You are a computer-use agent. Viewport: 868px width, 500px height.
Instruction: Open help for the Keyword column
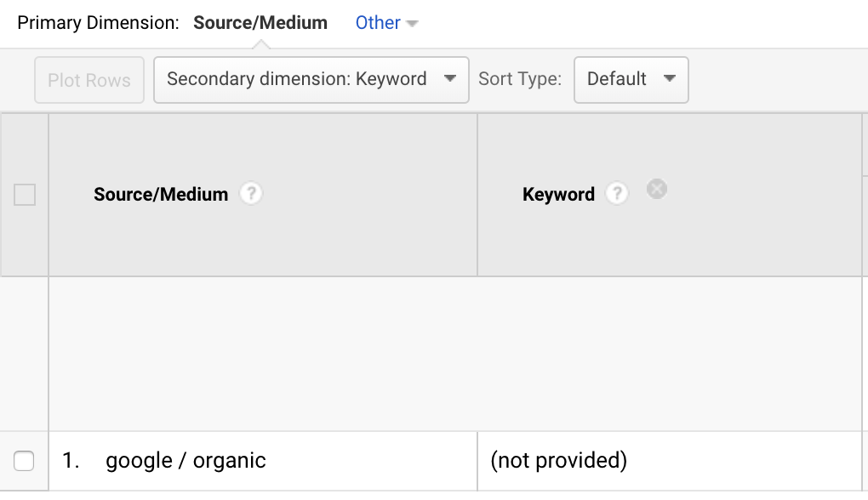[616, 194]
